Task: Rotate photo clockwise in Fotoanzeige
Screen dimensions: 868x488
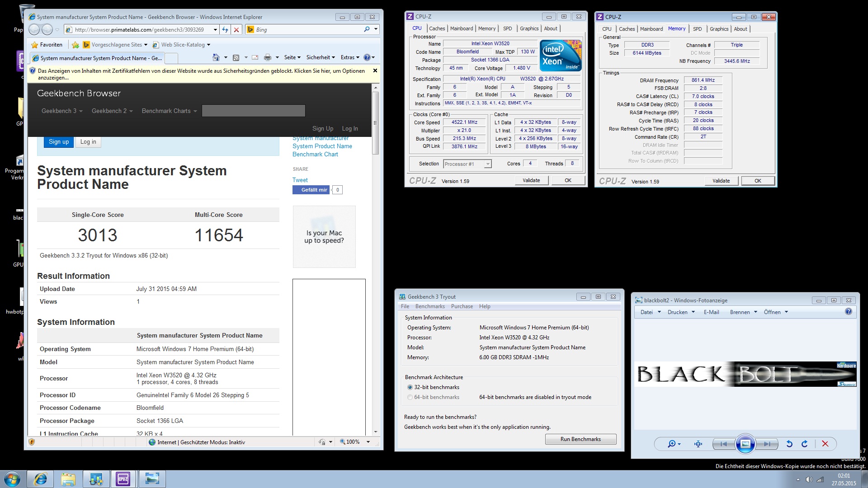Action: (x=805, y=444)
